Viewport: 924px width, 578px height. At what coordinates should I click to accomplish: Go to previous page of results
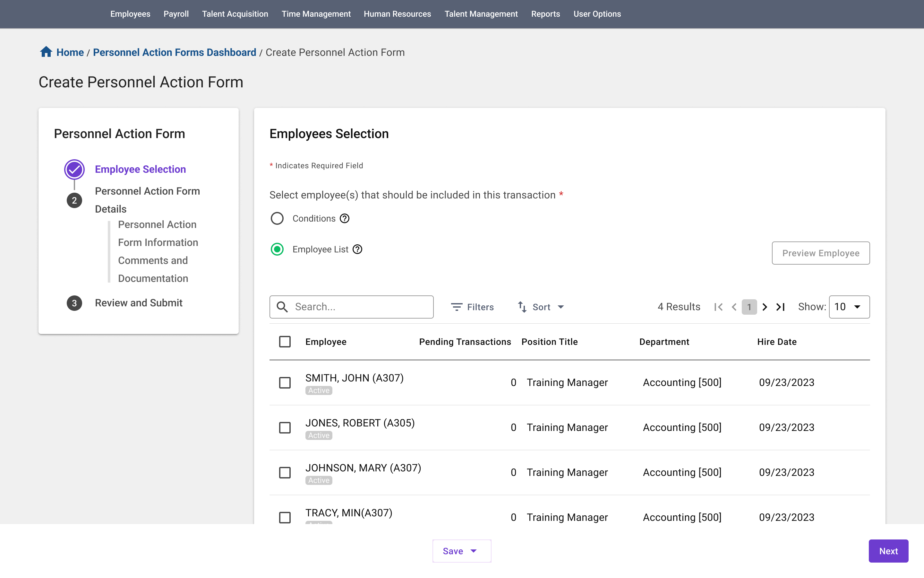pyautogui.click(x=734, y=307)
